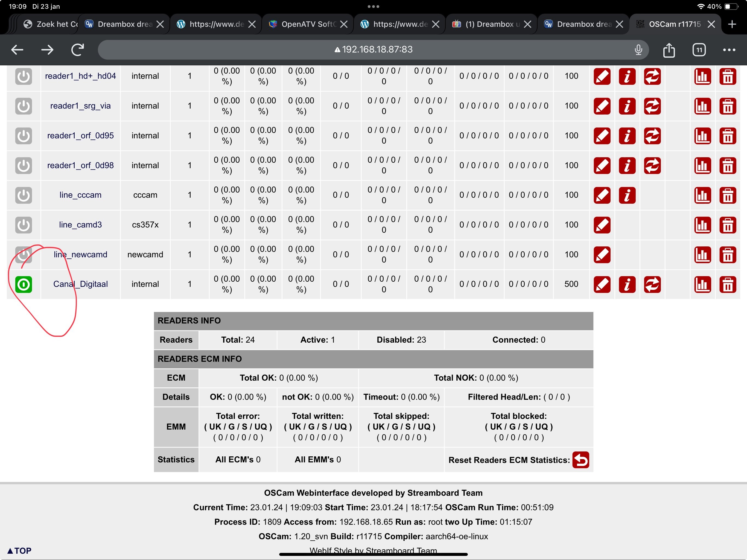This screenshot has height=560, width=747.
Task: Show entitlements info for line_cccam
Action: click(x=627, y=195)
